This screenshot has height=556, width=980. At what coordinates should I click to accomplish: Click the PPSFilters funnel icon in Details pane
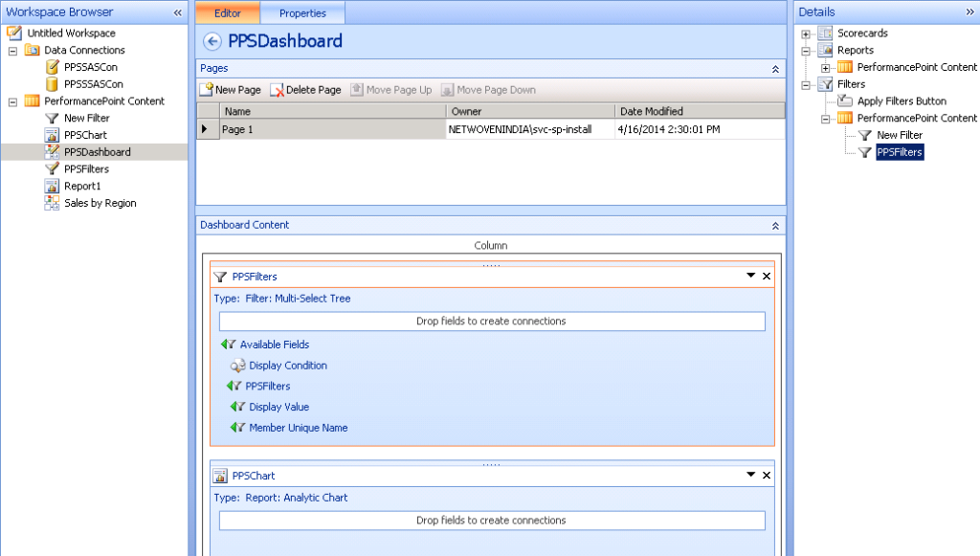(x=865, y=152)
